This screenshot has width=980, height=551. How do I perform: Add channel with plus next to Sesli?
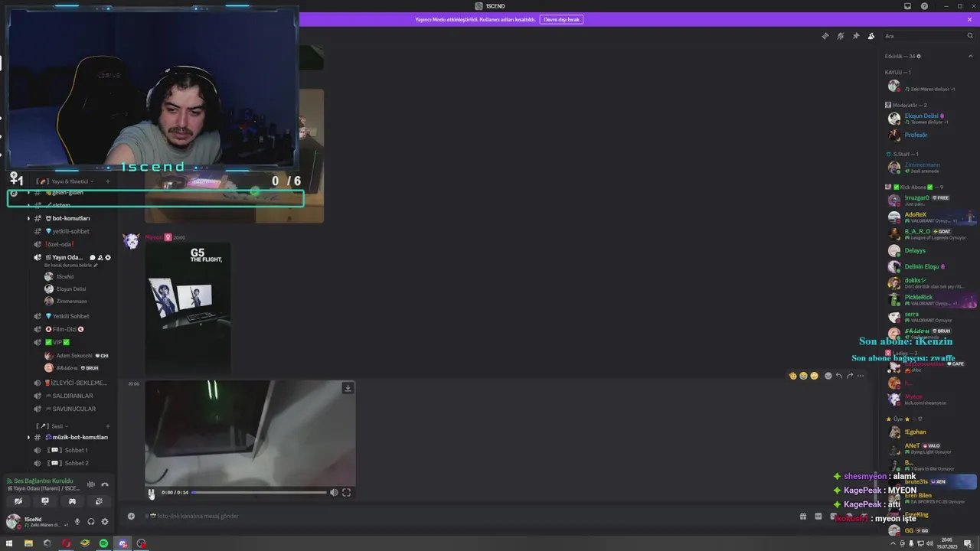108,426
